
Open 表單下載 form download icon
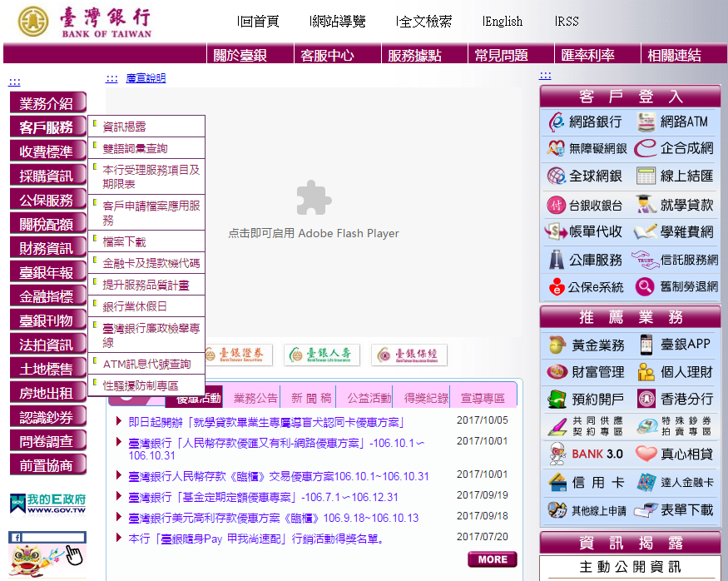[x=646, y=510]
